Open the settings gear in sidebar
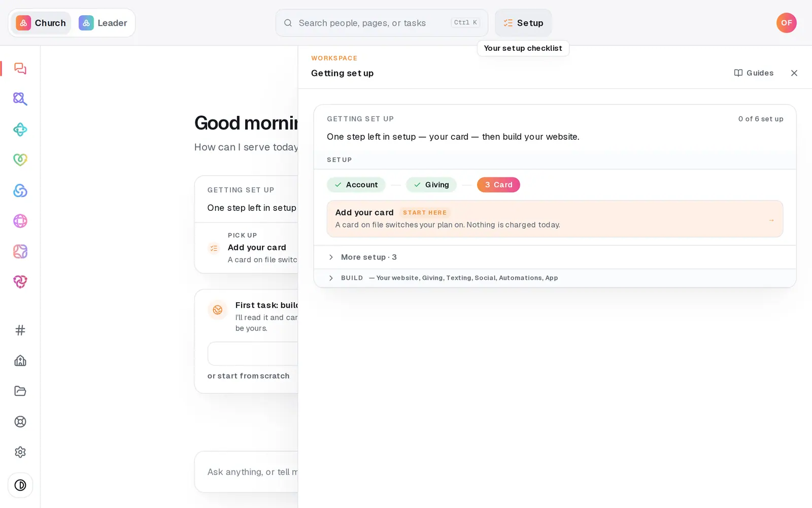The height and width of the screenshot is (508, 812). pyautogui.click(x=20, y=452)
